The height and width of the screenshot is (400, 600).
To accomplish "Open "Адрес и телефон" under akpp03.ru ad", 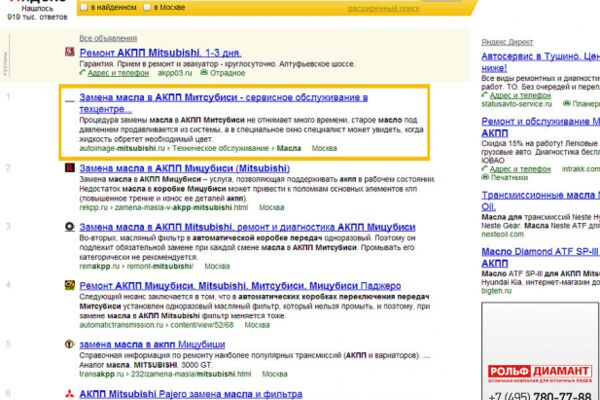I will [118, 73].
